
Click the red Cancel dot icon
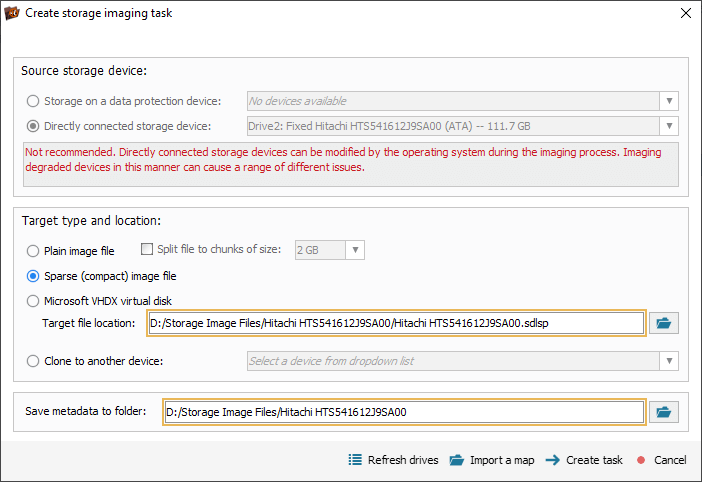click(x=641, y=460)
